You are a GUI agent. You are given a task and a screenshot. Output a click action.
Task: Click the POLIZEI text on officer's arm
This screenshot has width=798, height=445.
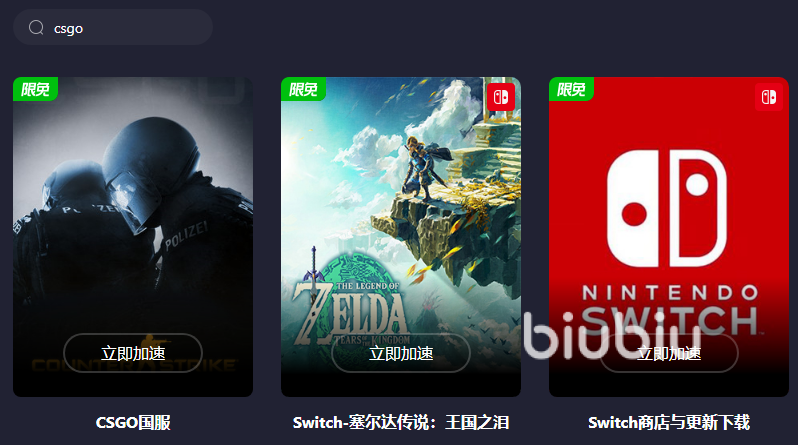pos(186,235)
